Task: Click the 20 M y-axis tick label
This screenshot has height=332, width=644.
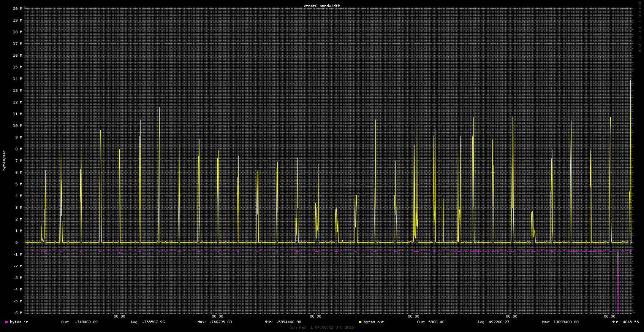Action: pos(17,9)
